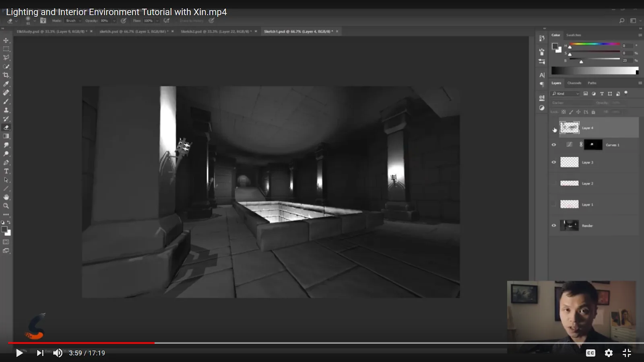This screenshot has height=362, width=644.
Task: Select the Brush tool
Action: [6, 101]
